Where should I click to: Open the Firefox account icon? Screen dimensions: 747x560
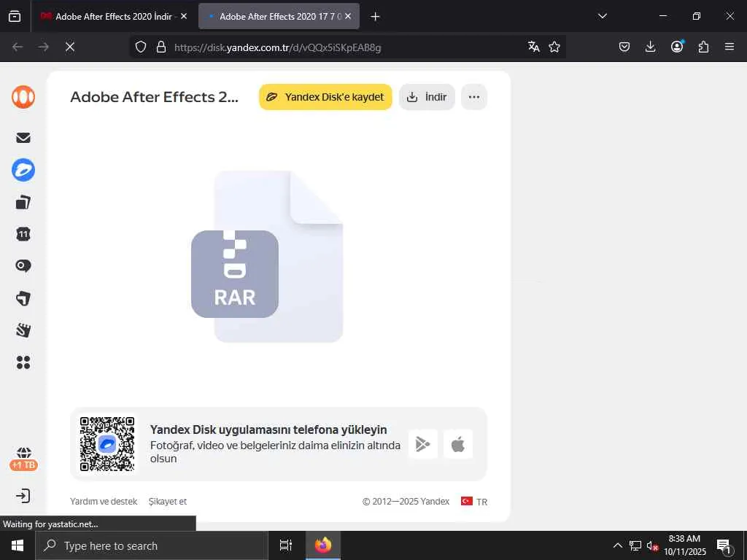677,47
